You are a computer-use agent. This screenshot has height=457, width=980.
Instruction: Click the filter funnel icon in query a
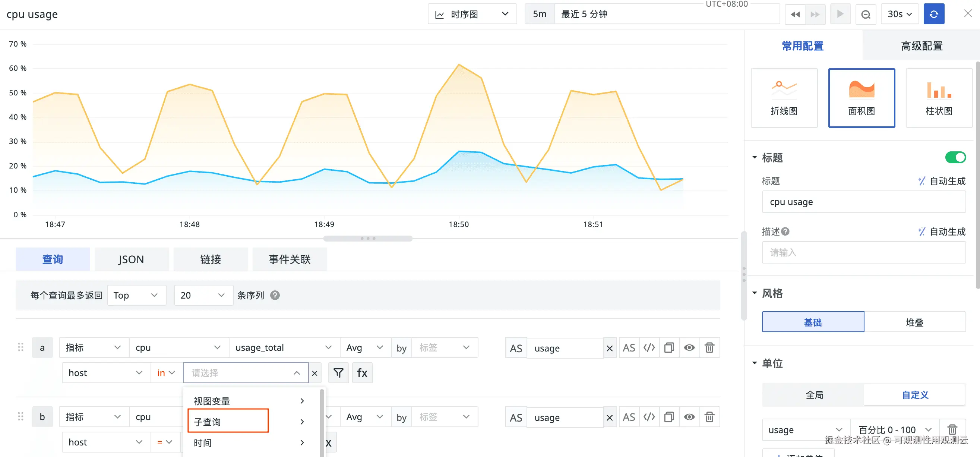tap(338, 373)
